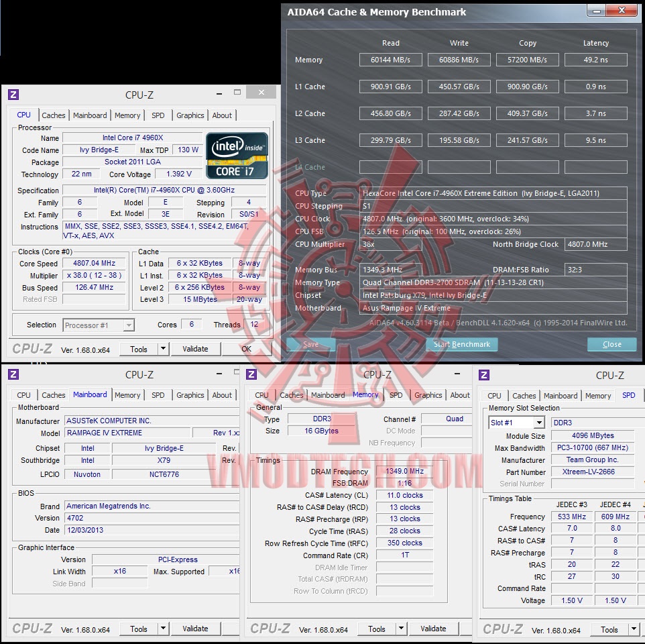Click Max Bandwidth PC3-10700 (667 MHz) field
This screenshot has height=644, width=645.
coord(593,447)
